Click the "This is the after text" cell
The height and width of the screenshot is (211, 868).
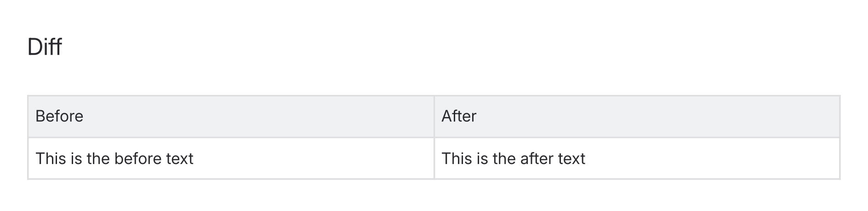click(513, 158)
